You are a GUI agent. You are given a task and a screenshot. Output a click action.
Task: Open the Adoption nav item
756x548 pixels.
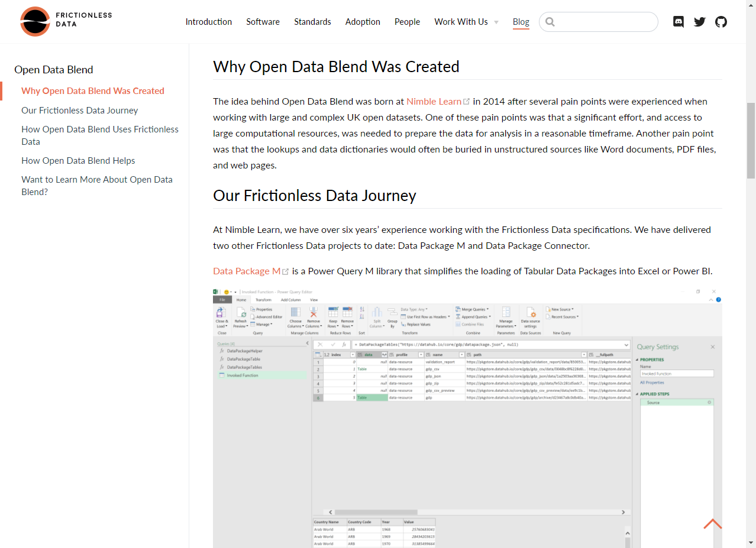coord(363,22)
